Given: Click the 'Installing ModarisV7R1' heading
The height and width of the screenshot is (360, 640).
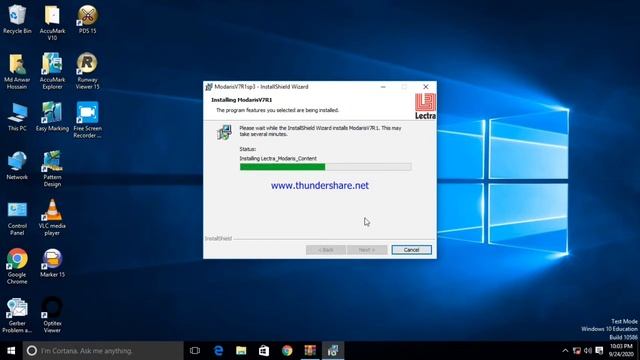Looking at the screenshot, I should point(242,100).
